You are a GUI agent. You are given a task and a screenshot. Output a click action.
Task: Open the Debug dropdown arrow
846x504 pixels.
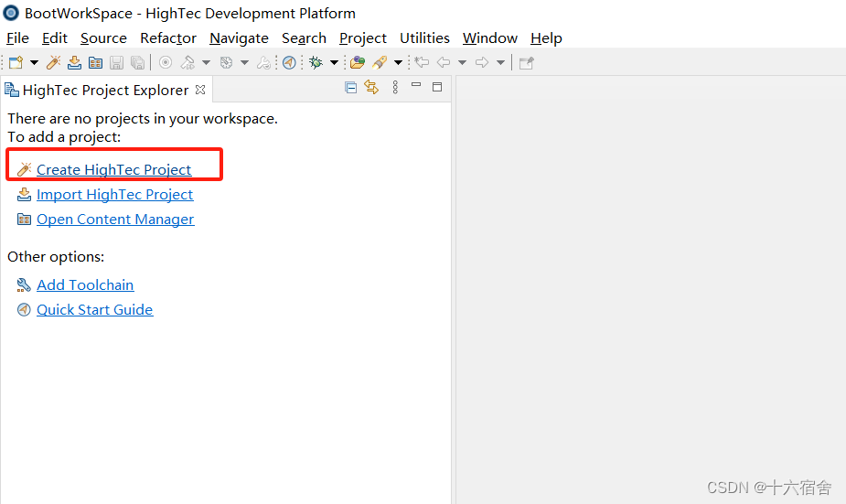click(x=334, y=62)
